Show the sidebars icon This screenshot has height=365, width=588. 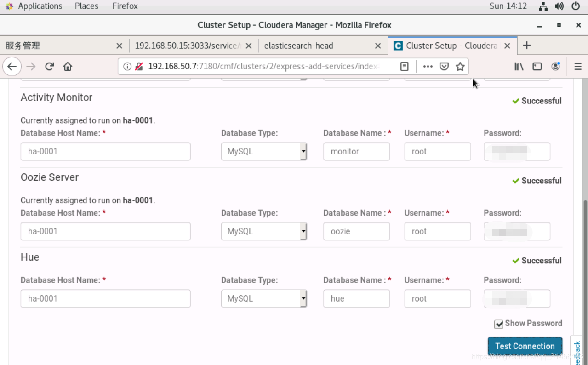(537, 67)
